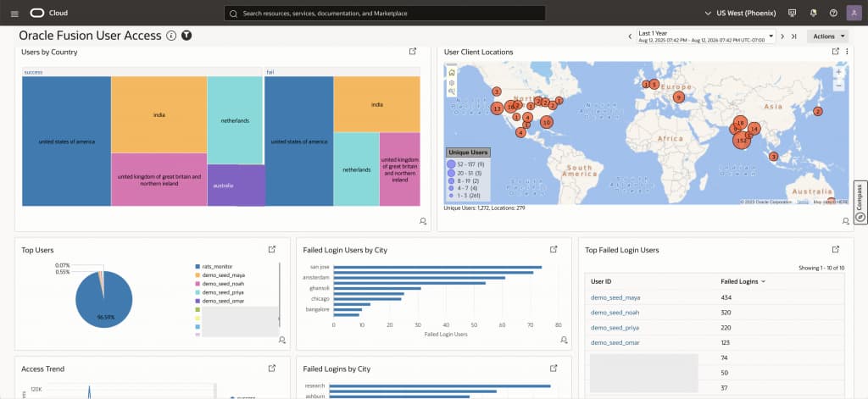Open Failed Login Users by City externally
The image size is (868, 399).
coord(554,250)
